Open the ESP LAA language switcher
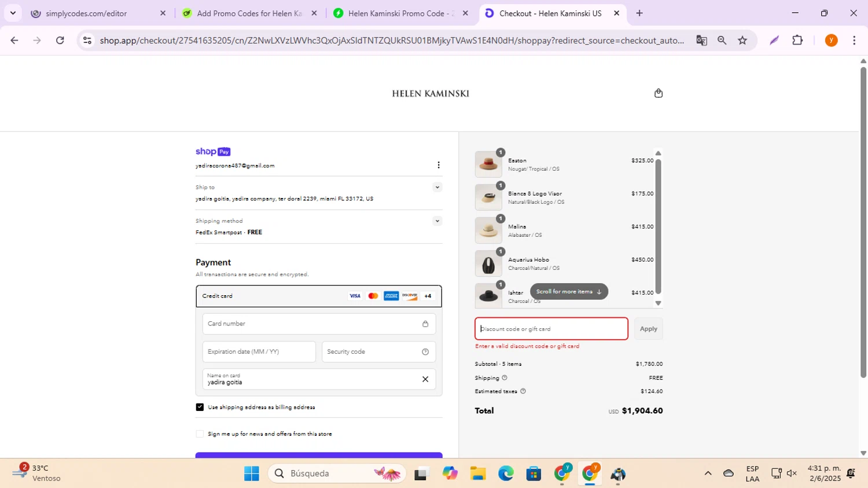This screenshot has width=868, height=488. 752,474
